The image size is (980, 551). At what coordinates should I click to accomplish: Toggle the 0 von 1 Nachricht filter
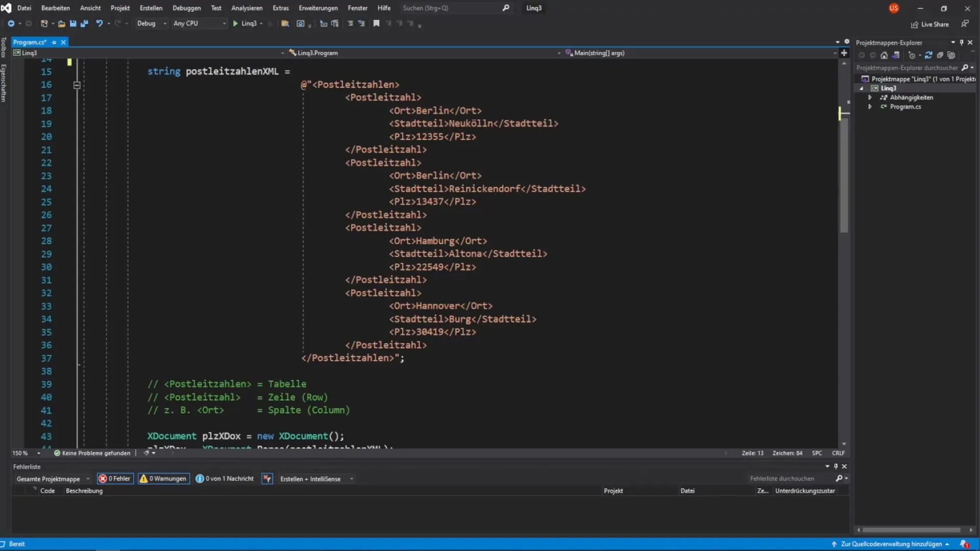tap(225, 479)
